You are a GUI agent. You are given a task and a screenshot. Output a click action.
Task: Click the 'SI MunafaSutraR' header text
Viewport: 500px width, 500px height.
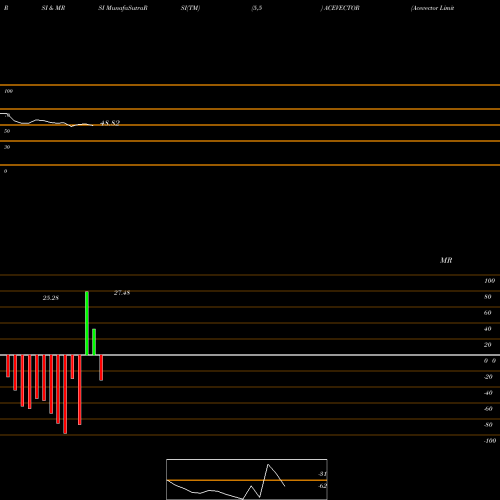(x=123, y=8)
